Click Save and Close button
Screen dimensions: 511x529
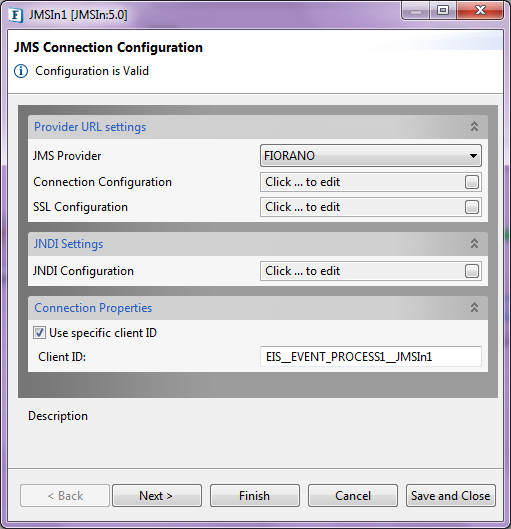tap(451, 496)
